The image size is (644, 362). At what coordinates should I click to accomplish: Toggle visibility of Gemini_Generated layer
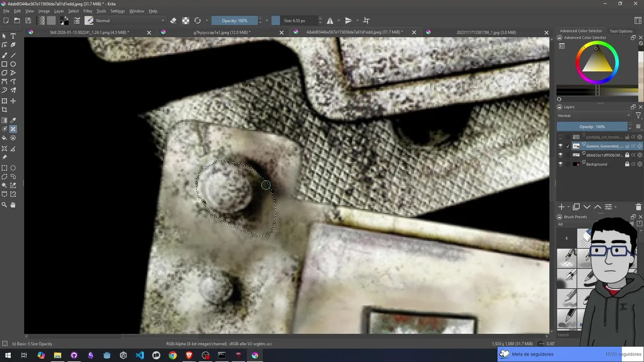coord(560,146)
